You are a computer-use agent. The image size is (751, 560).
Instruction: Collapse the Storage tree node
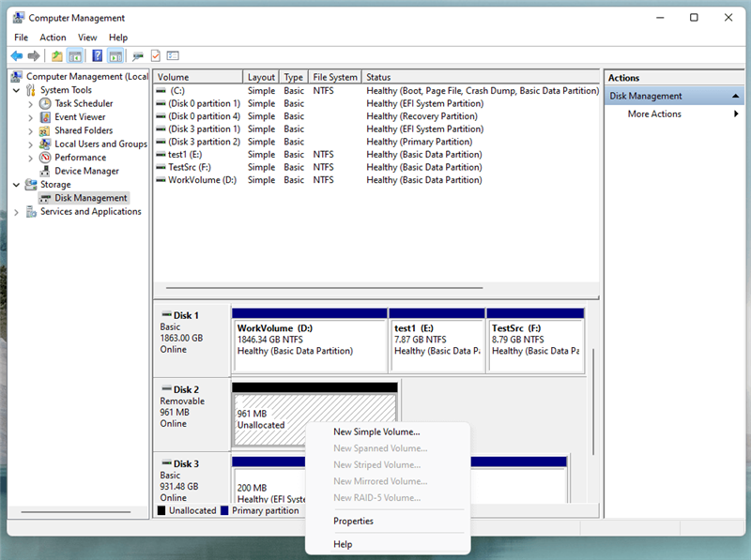point(16,184)
